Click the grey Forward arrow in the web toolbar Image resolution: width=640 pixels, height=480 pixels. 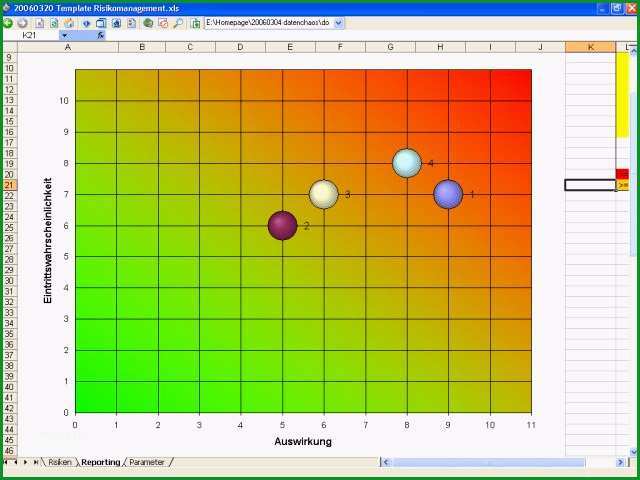pyautogui.click(x=22, y=23)
